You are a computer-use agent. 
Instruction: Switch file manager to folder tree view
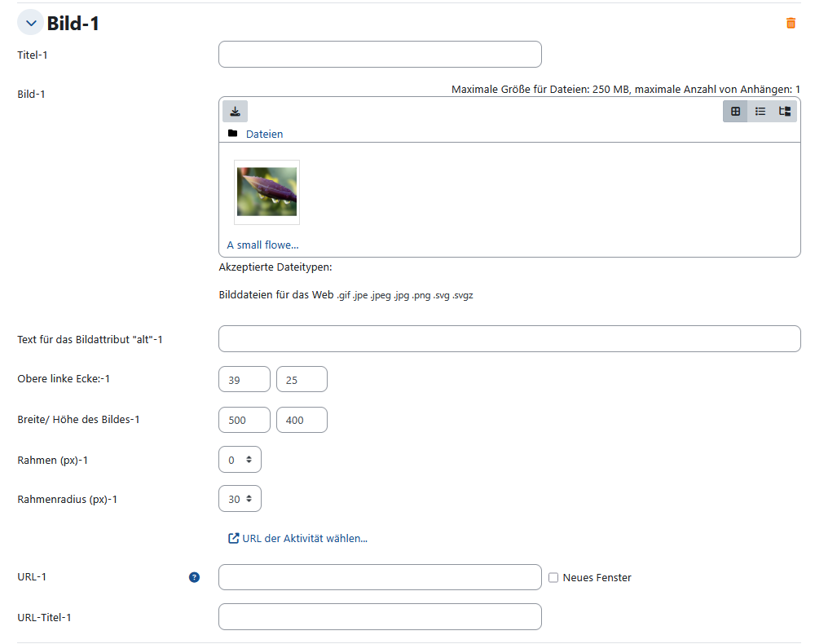point(785,111)
